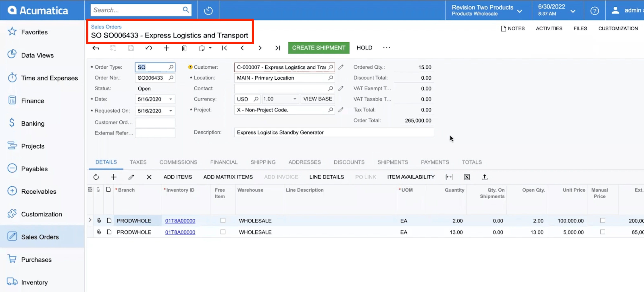Toggle Manual Price checkbox for 5,000.00 row
The image size is (644, 292).
[x=602, y=232]
